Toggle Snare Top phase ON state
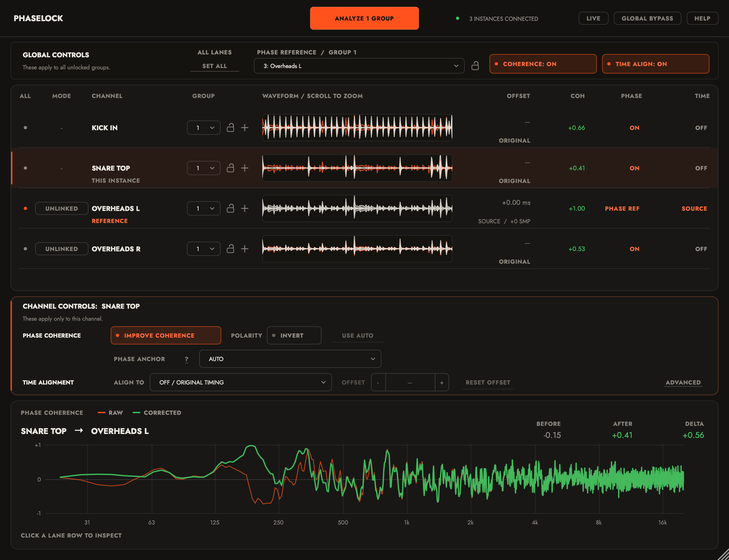Image resolution: width=729 pixels, height=560 pixels. point(634,168)
